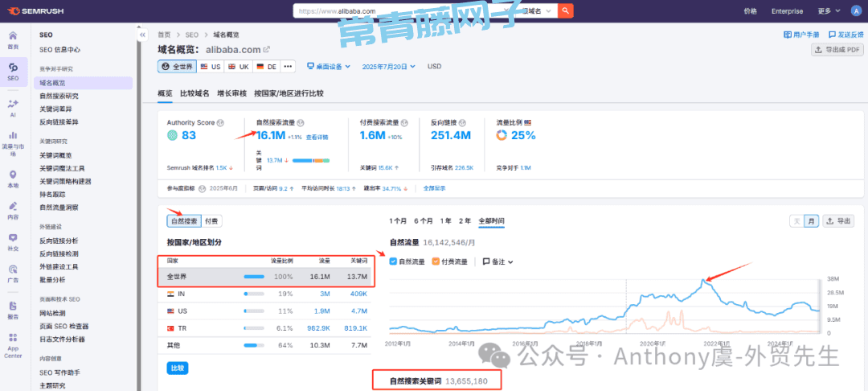The height and width of the screenshot is (391, 868).
Task: Open the 2025年7月20日 date dropdown
Action: point(389,67)
